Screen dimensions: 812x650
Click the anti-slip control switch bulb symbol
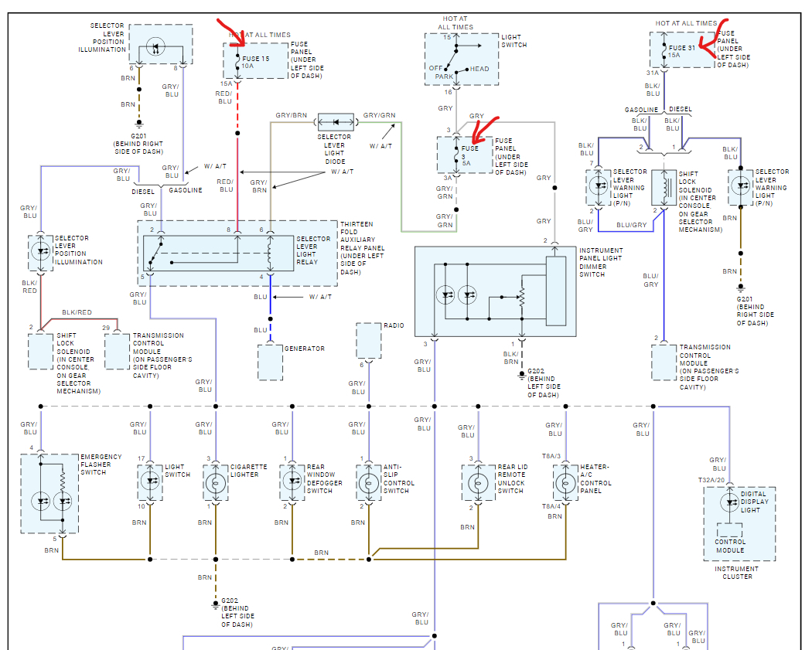pos(369,484)
